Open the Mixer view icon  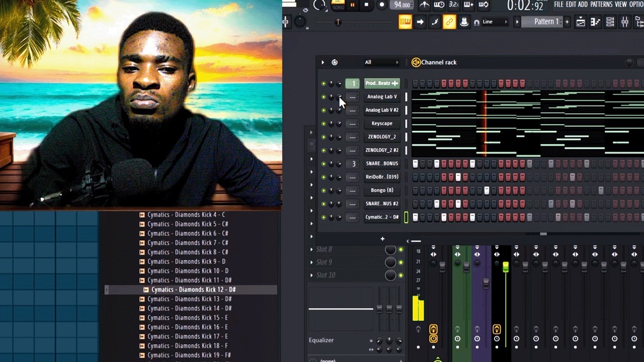(x=625, y=22)
